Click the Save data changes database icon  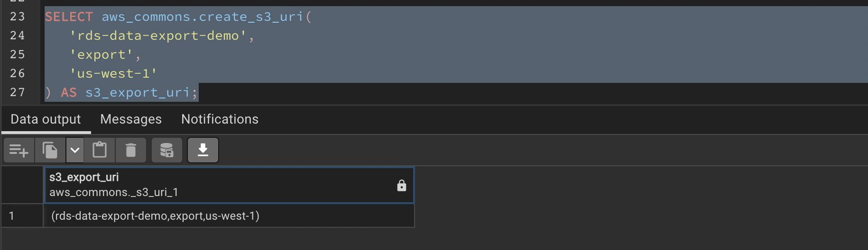[166, 151]
